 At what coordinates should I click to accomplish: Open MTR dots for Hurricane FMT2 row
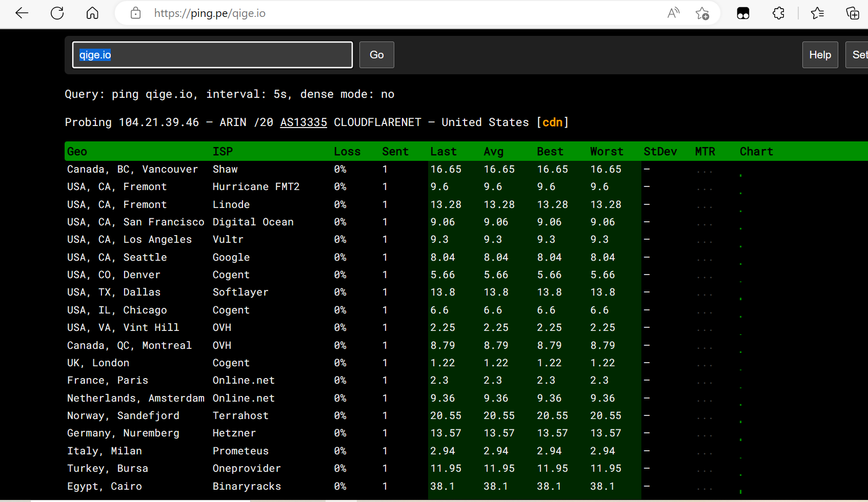pyautogui.click(x=704, y=189)
